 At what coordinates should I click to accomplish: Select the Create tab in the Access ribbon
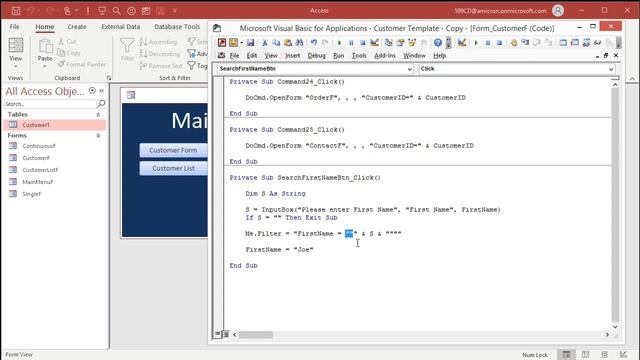[x=77, y=27]
